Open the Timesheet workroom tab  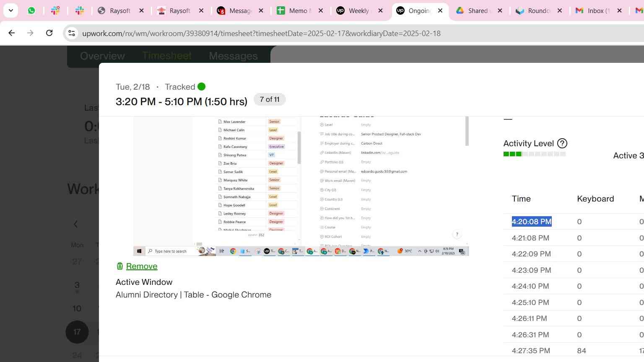[x=167, y=56]
